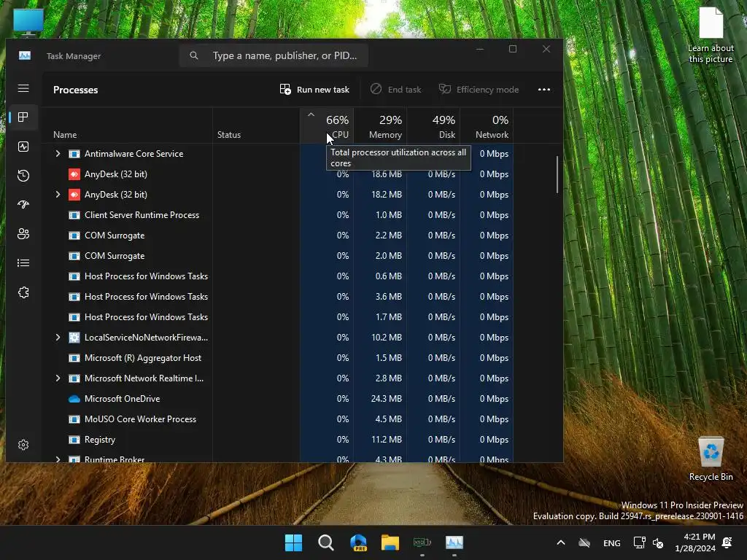This screenshot has width=747, height=560.
Task: Open the muted volume tray icon
Action: tap(658, 542)
